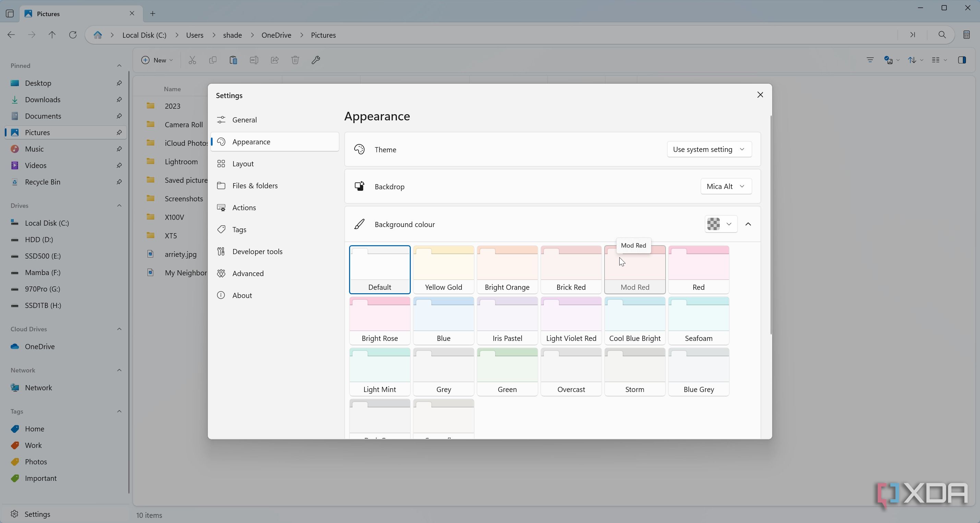Switch to General settings tab

tap(275, 120)
